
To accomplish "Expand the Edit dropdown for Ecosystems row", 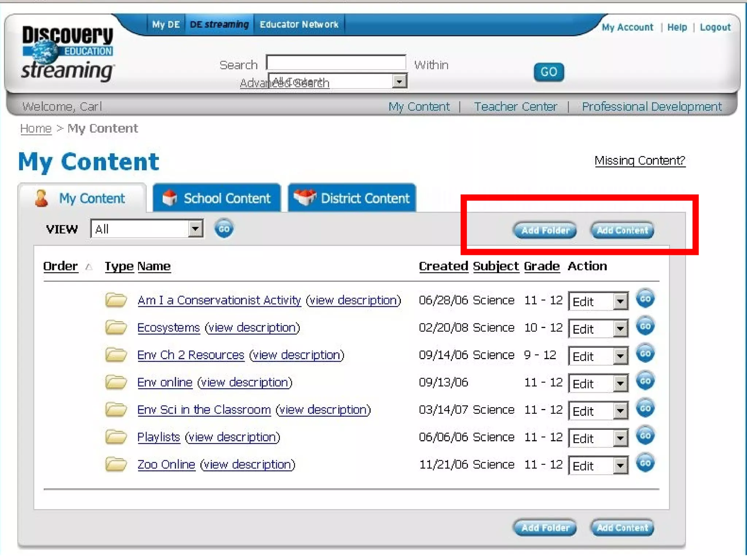I will (x=620, y=329).
